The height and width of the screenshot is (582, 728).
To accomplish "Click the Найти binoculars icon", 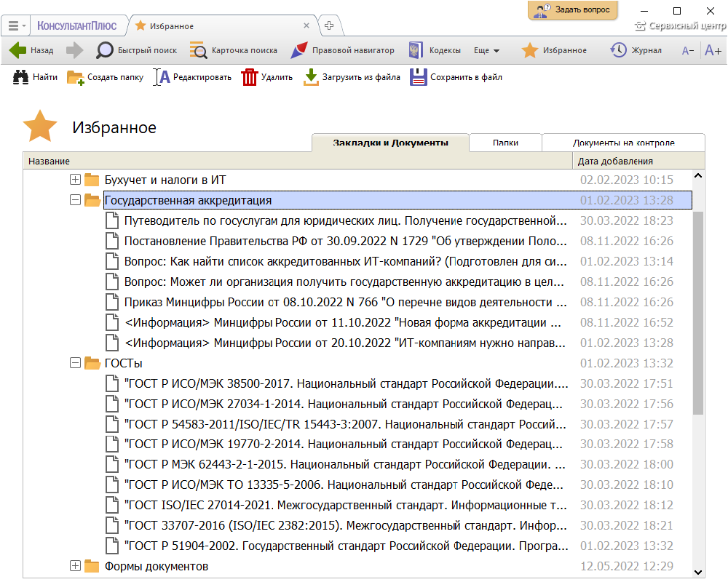I will coord(21,77).
